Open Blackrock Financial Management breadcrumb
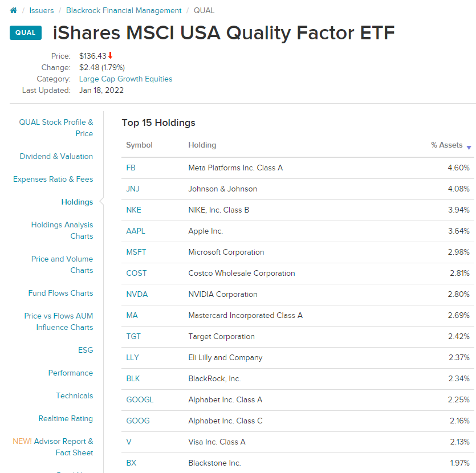Image resolution: width=476 pixels, height=473 pixels. tap(124, 10)
